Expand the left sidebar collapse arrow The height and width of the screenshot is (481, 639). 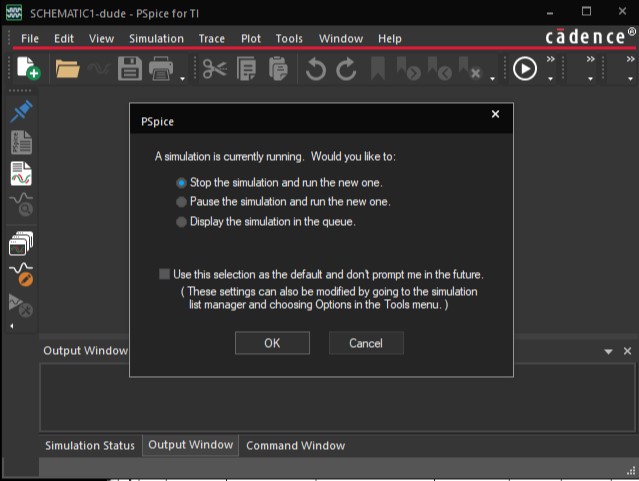[12, 326]
